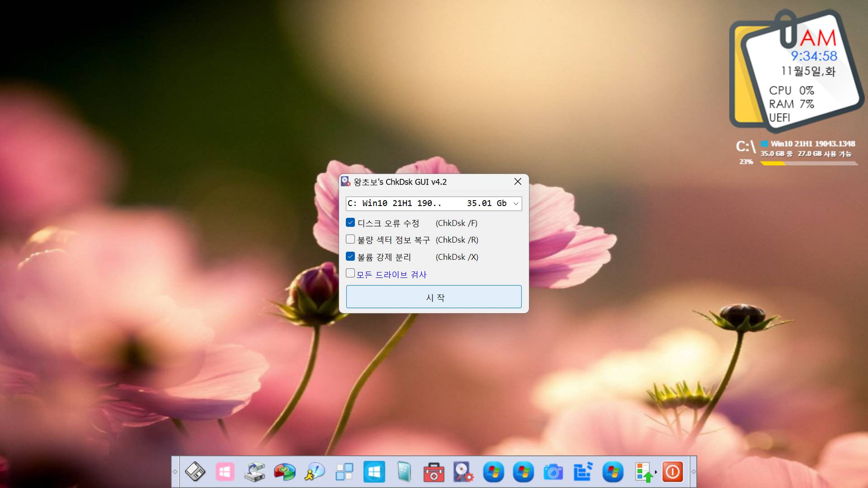
Task: Click the (ChkDsk /X) label text
Action: point(457,257)
